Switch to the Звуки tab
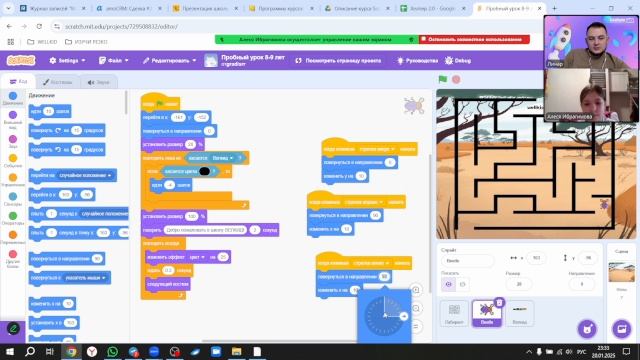This screenshot has height=360, width=640. click(x=98, y=82)
